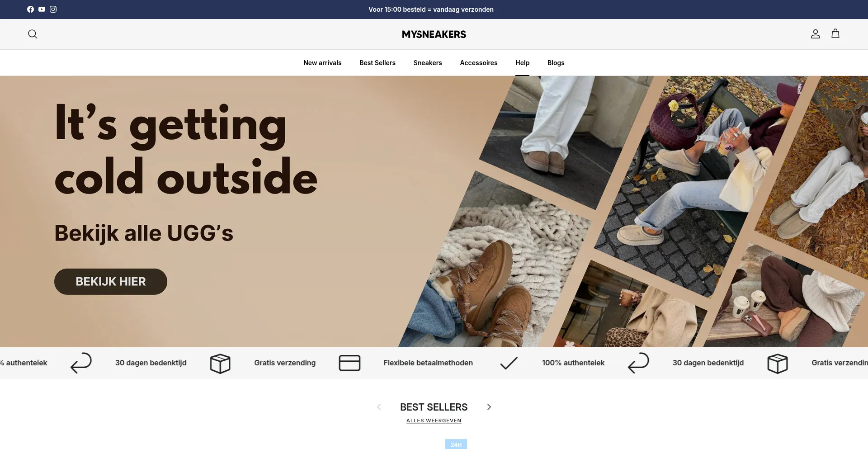Go to the Blogs page

[556, 63]
